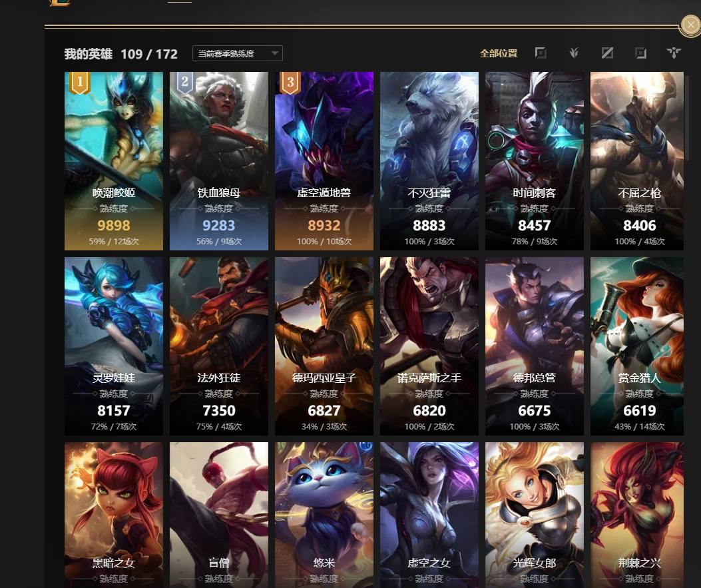Select the 全部位置 all positions filter
Viewport: 701px width, 588px height.
[499, 54]
